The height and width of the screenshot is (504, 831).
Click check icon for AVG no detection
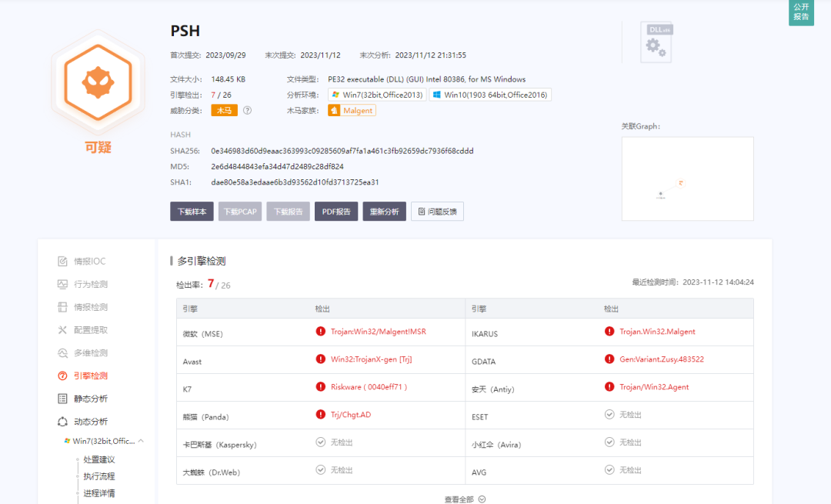pos(609,469)
